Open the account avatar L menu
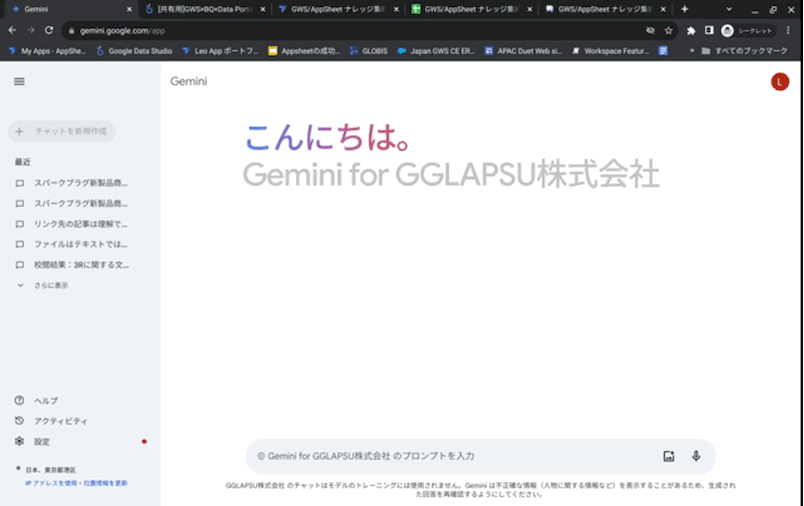Screen dimensions: 804x506 pos(780,82)
